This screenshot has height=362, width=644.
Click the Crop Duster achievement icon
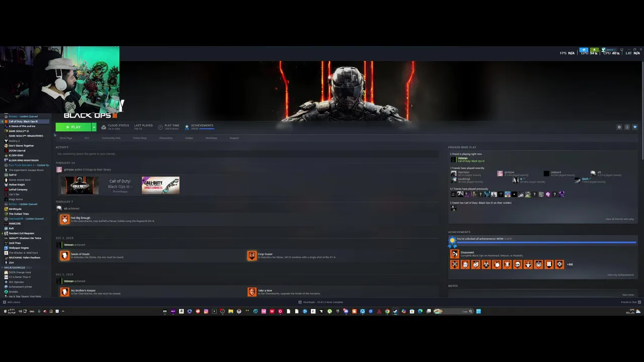click(x=252, y=255)
